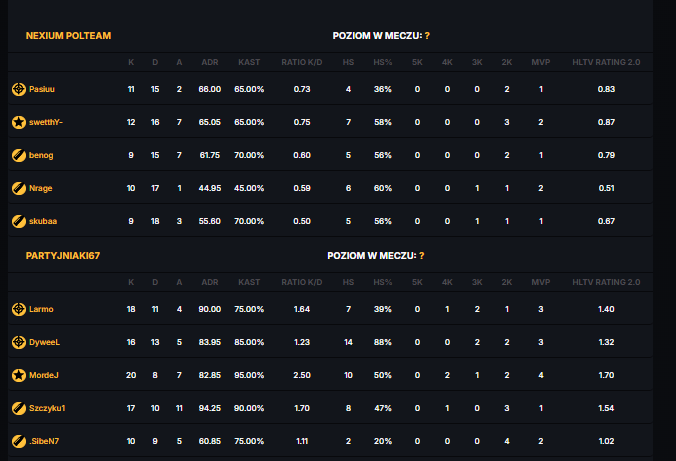Open player profile Szczyku1
Viewport: 676px width, 461px height.
click(x=47, y=408)
